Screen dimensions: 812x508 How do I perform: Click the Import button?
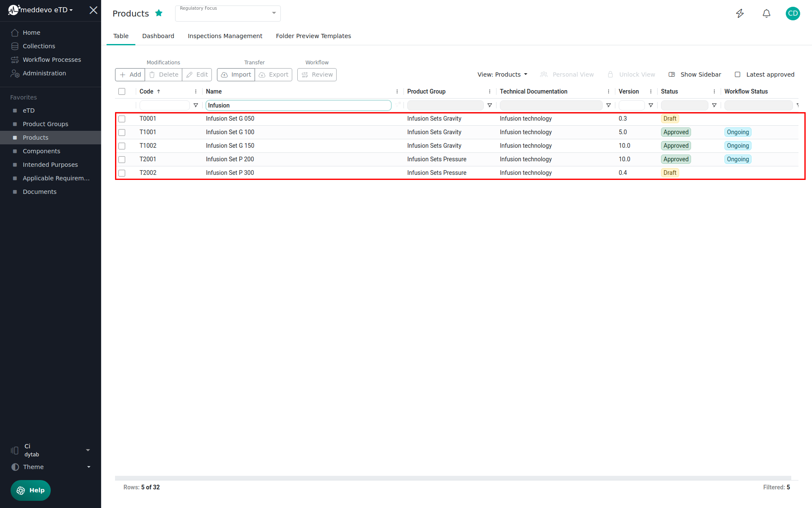(x=236, y=75)
